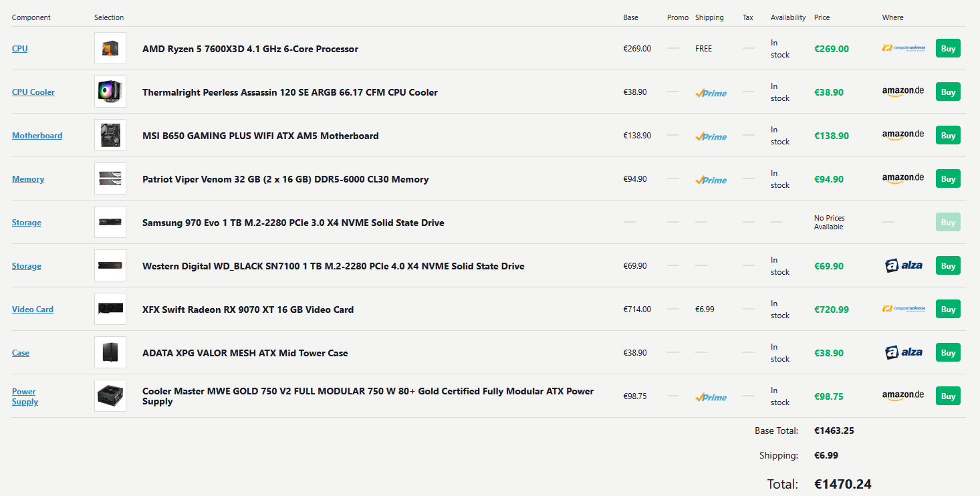The width and height of the screenshot is (980, 496).
Task: Click the alza logo in the WD_BLACK row
Action: (904, 265)
